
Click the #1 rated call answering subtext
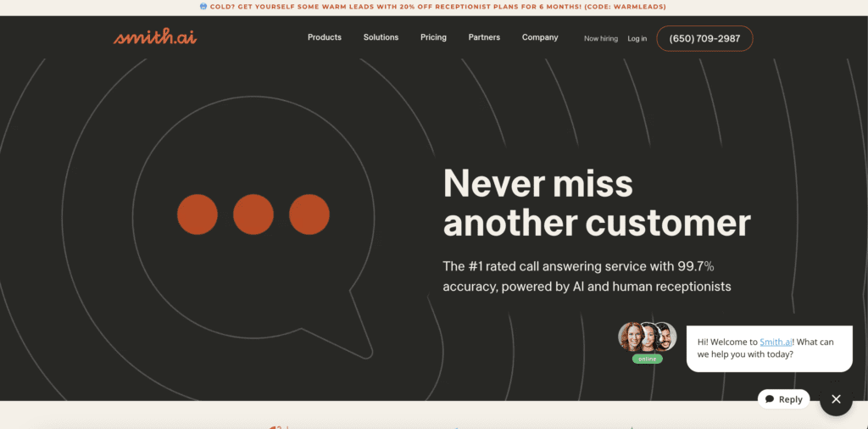587,276
